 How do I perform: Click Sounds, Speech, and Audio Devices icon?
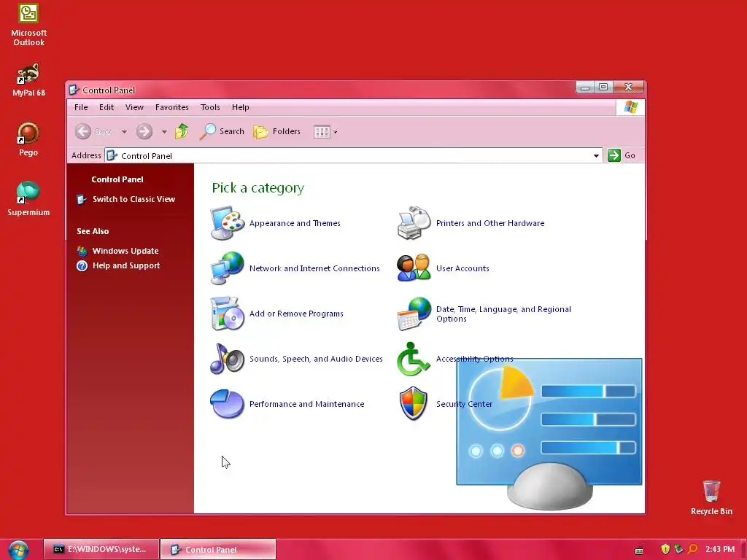(228, 359)
